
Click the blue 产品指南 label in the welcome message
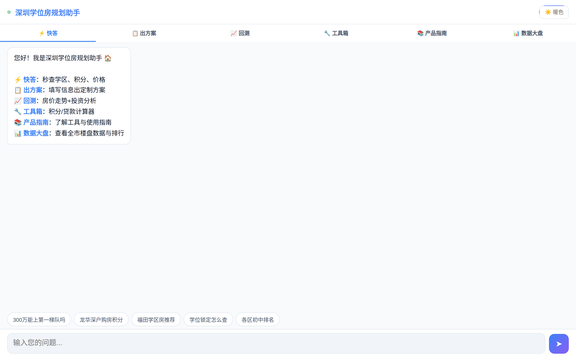pos(36,122)
